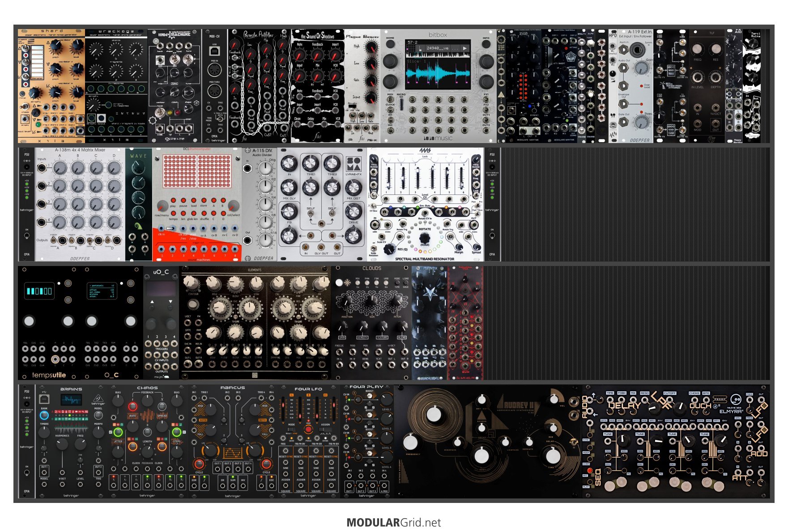The image size is (788, 532).
Task: Select the tempsutile O_C module
Action: click(x=81, y=323)
